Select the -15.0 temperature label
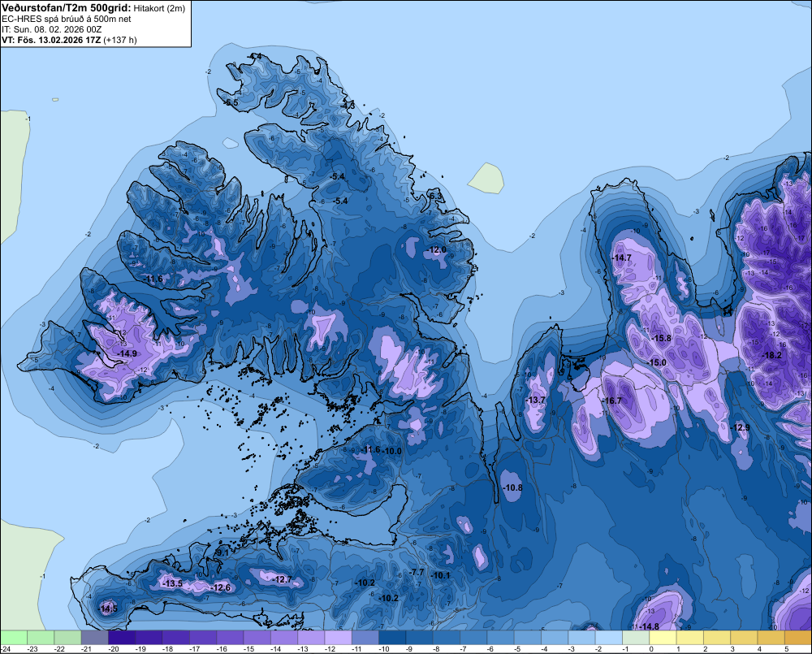 point(657,362)
